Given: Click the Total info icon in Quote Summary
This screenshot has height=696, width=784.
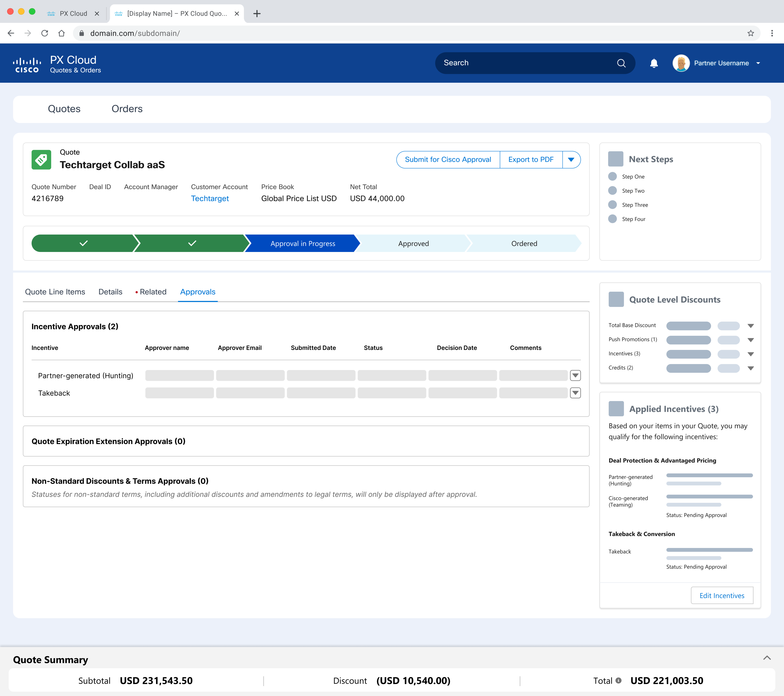Looking at the screenshot, I should point(618,680).
